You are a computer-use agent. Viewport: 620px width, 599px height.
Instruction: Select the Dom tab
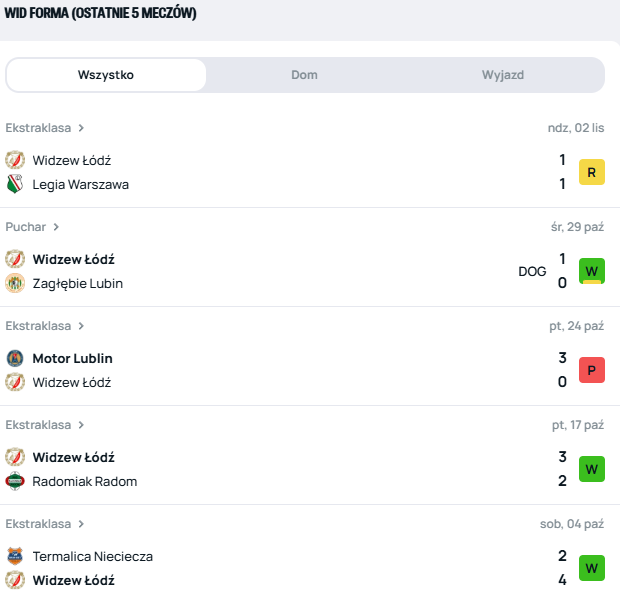tap(305, 75)
